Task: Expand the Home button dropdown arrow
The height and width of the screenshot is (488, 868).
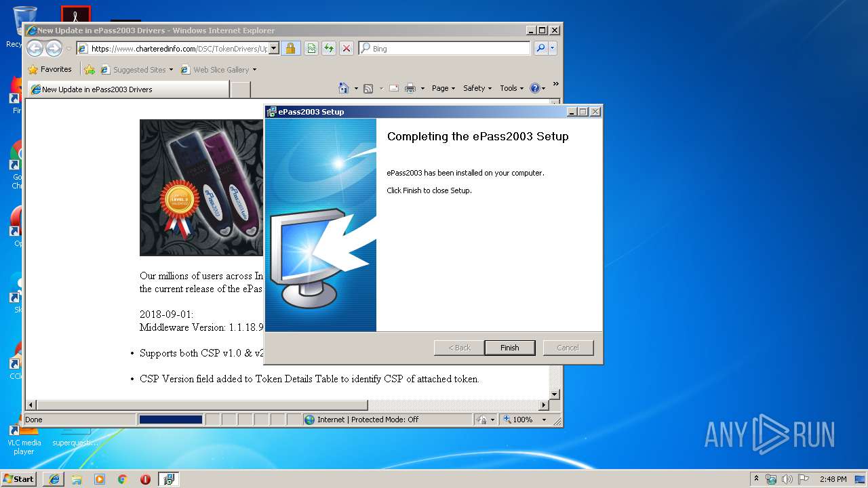Action: click(x=355, y=88)
